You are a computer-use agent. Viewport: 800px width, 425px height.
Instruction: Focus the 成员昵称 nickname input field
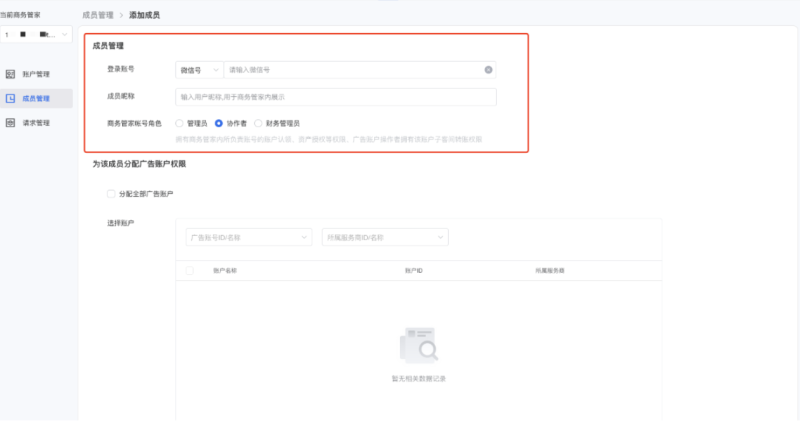pos(336,97)
